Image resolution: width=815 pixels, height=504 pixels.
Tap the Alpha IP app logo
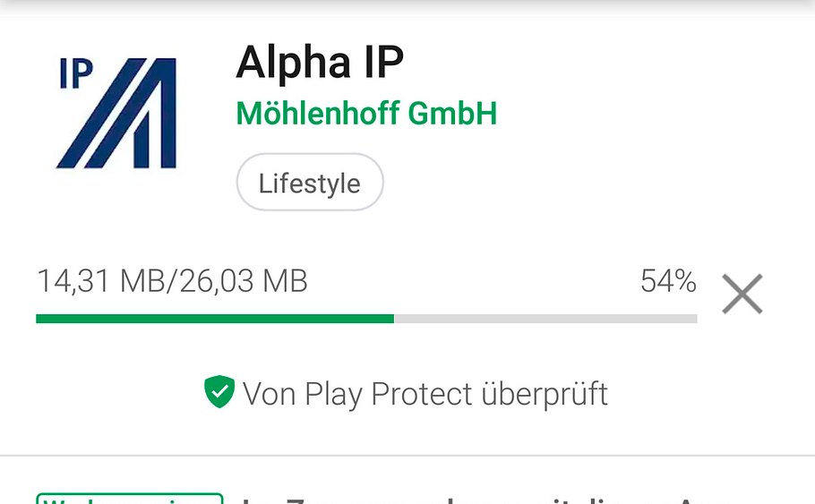tap(117, 113)
